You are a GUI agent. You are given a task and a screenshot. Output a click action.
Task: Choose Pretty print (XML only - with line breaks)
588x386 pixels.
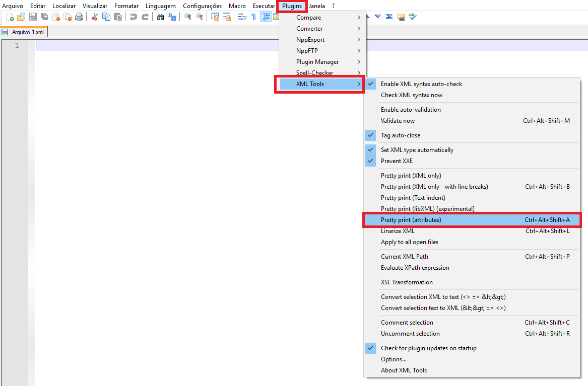472,186
